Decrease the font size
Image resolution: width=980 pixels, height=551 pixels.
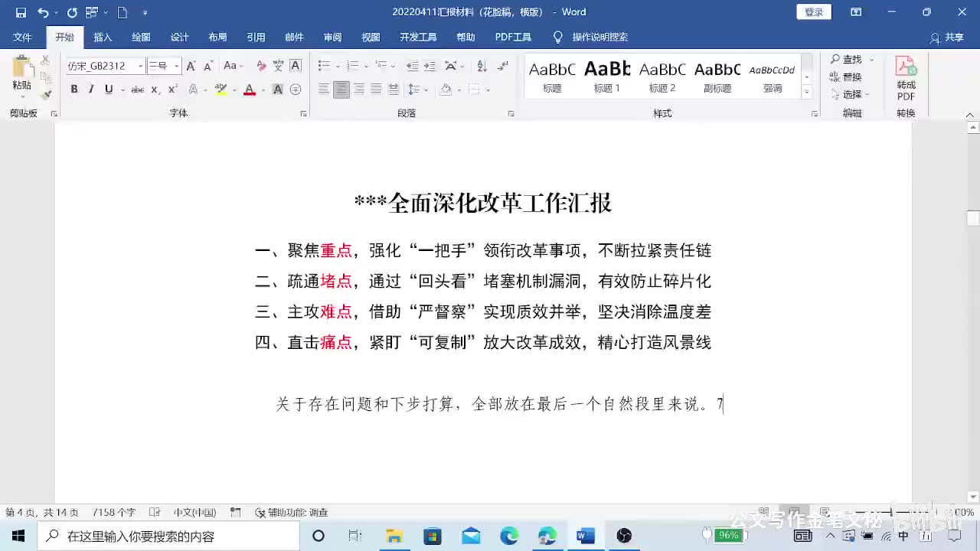point(208,66)
